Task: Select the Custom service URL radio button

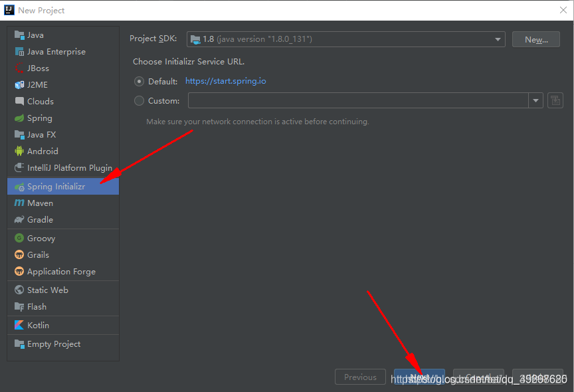Action: point(139,100)
